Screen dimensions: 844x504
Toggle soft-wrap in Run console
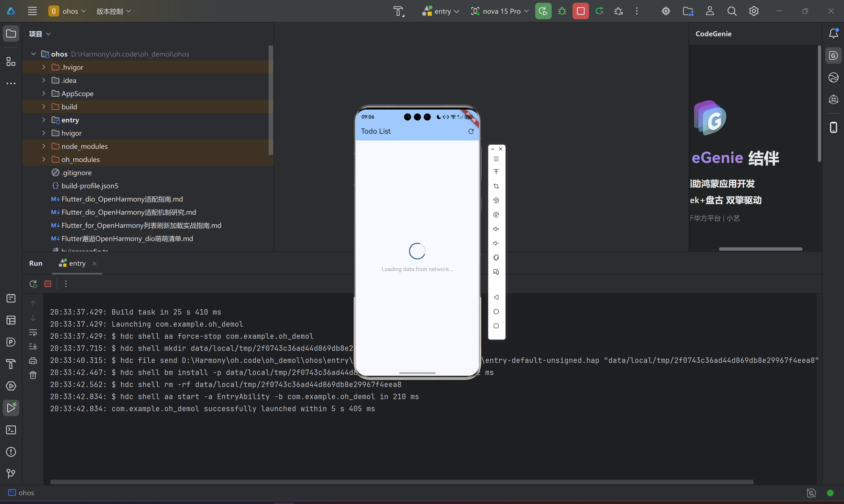pos(33,332)
